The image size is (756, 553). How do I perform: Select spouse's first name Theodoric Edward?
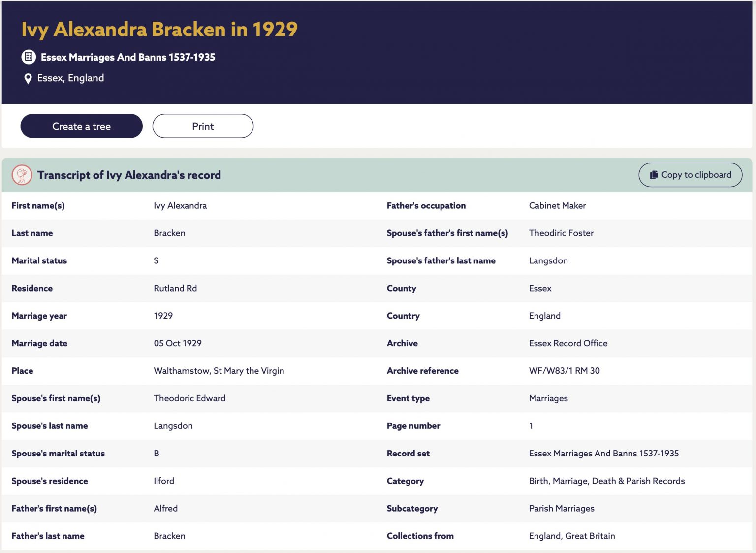[x=189, y=398]
